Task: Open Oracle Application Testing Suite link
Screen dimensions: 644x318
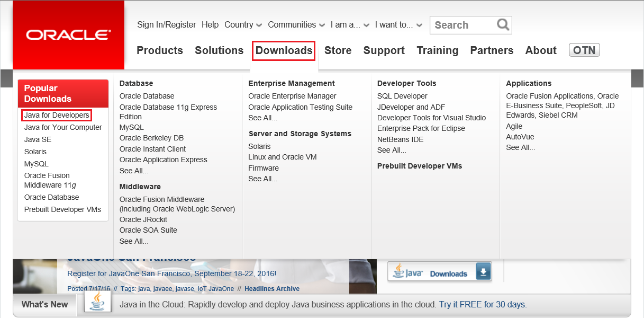Action: [x=300, y=107]
